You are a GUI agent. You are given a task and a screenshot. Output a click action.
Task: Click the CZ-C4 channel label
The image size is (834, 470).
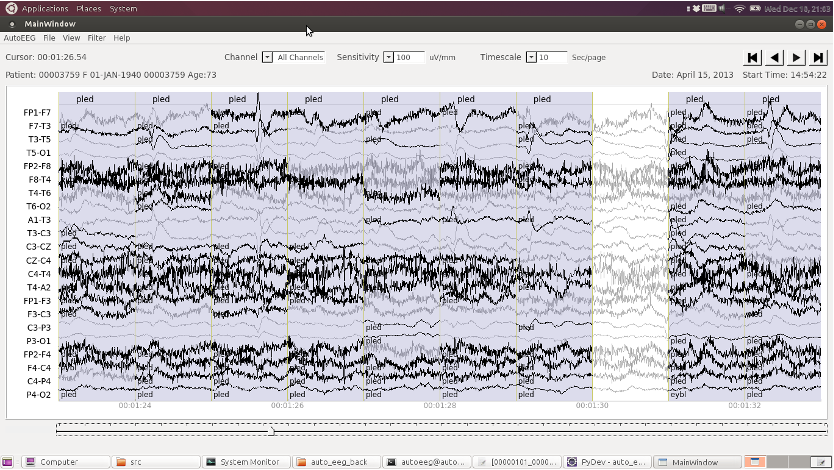pos(38,261)
